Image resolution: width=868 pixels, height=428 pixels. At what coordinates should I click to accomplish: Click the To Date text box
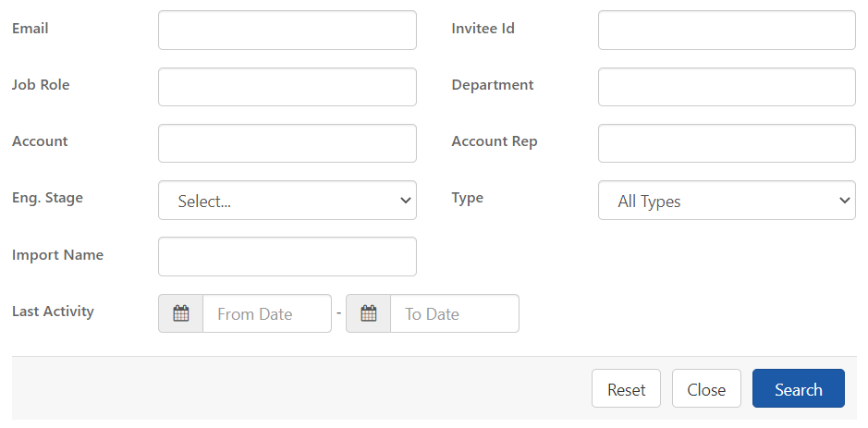pyautogui.click(x=455, y=313)
